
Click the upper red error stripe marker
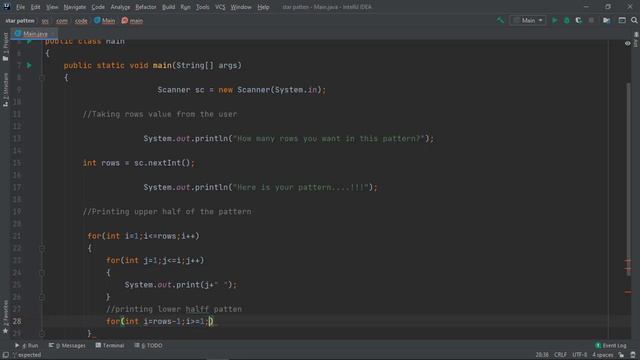pos(627,260)
